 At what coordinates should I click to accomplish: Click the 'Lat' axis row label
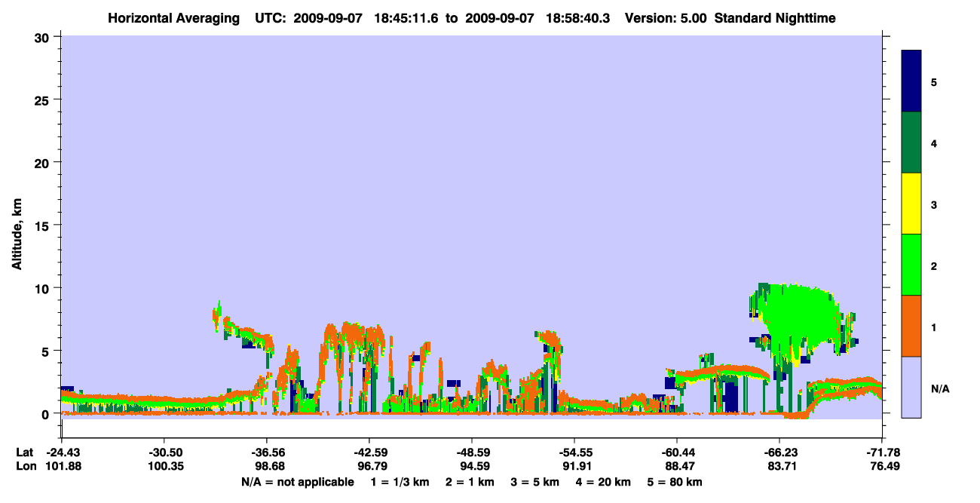click(26, 452)
